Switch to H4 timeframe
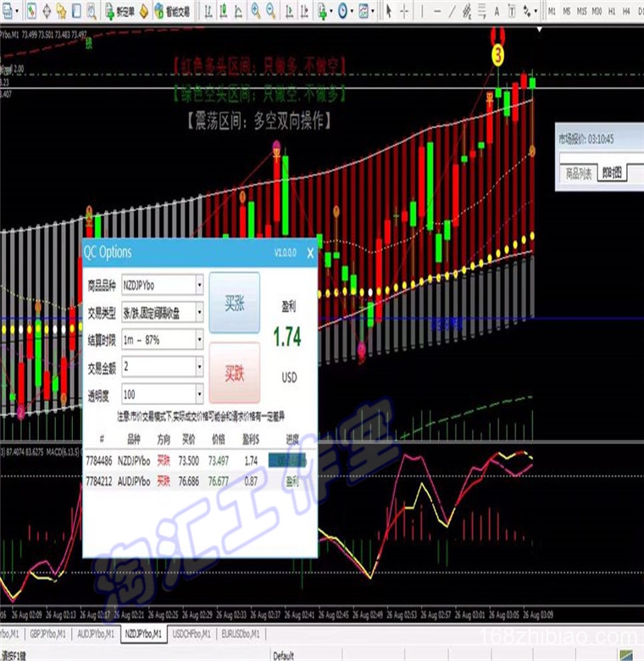The width and height of the screenshot is (644, 661). point(626,11)
